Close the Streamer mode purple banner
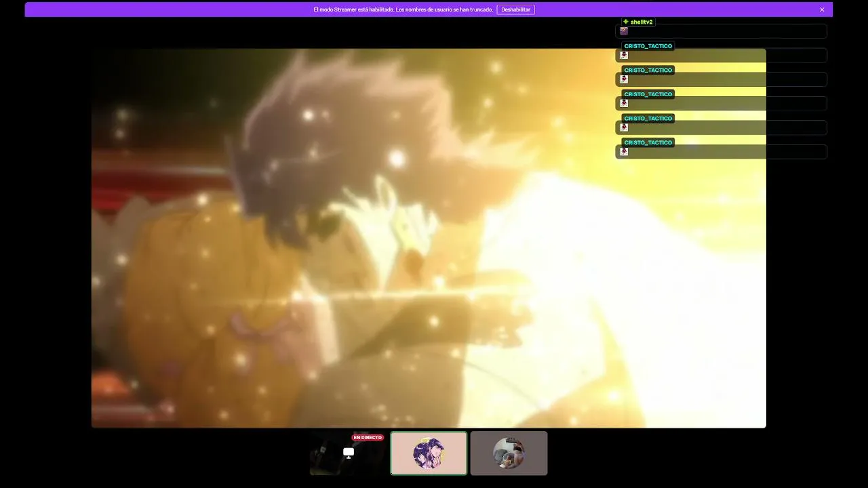The width and height of the screenshot is (868, 488). (x=822, y=9)
